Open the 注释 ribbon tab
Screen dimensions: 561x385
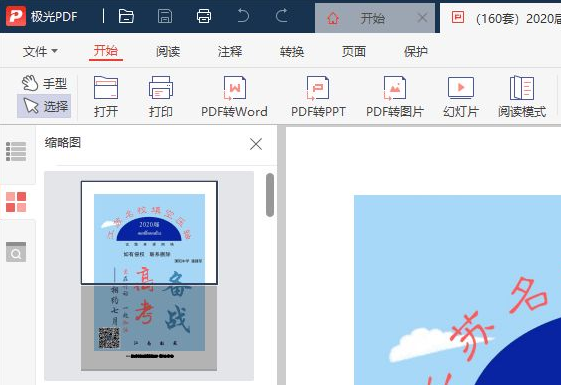(x=230, y=52)
